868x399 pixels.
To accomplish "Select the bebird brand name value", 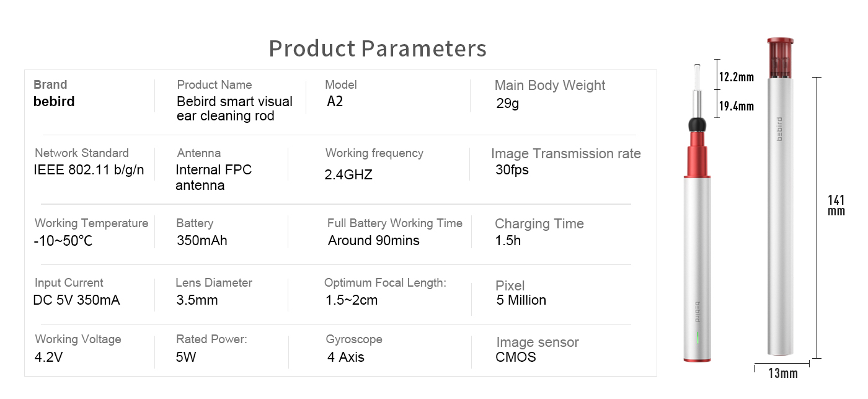I will click(54, 102).
